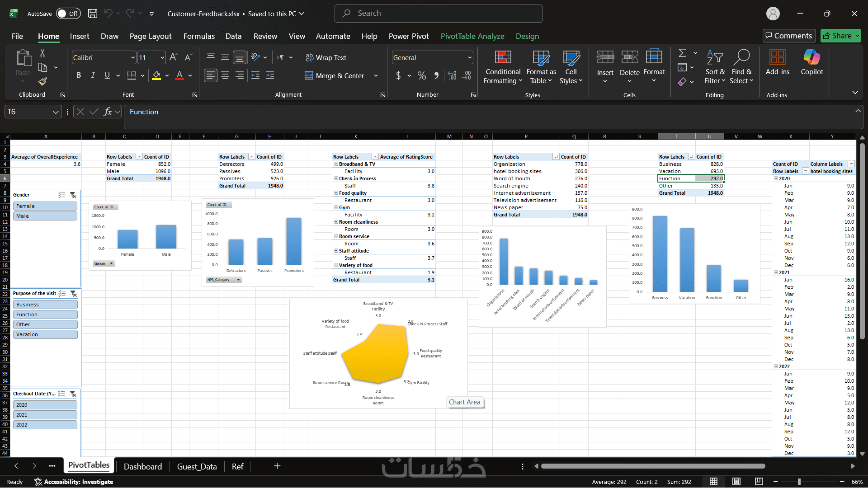Collapse the 2020 year group
The image size is (868, 488).
(776, 178)
